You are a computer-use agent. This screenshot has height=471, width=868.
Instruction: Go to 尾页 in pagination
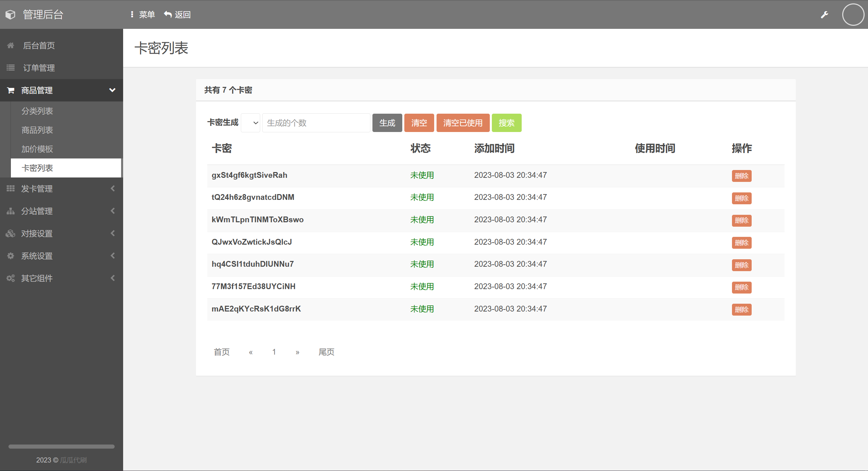pos(326,352)
